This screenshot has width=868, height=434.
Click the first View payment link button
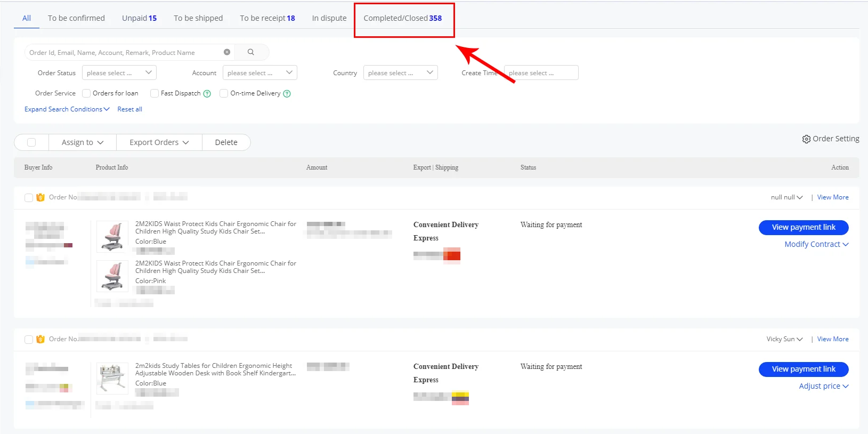click(x=803, y=227)
